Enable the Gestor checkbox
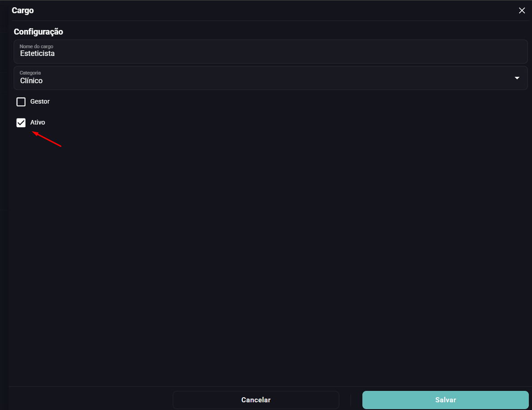 tap(21, 102)
